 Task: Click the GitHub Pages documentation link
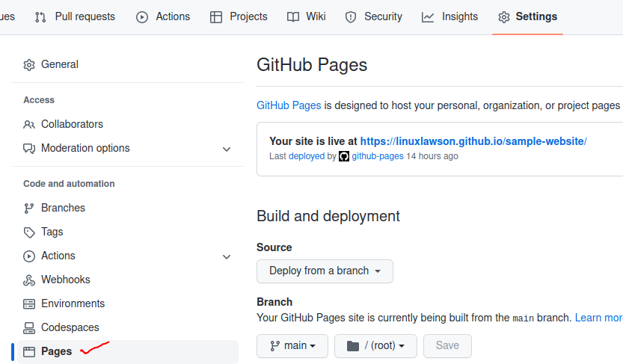[x=289, y=105]
